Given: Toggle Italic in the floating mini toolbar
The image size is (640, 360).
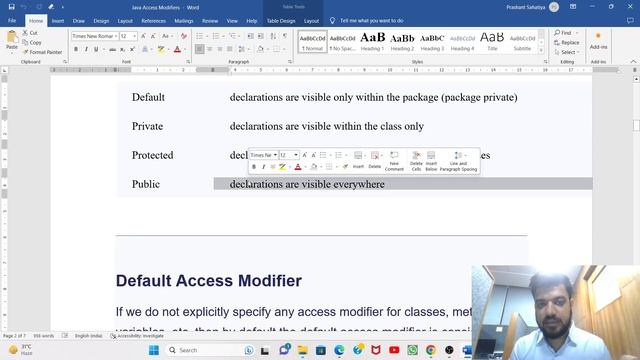Looking at the screenshot, I should click(264, 167).
